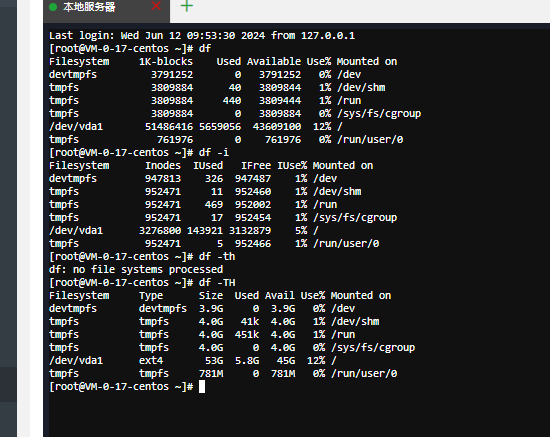Viewport: 550px width, 437px height.
Task: Click the value 143921 IUsed
Action: tap(205, 230)
